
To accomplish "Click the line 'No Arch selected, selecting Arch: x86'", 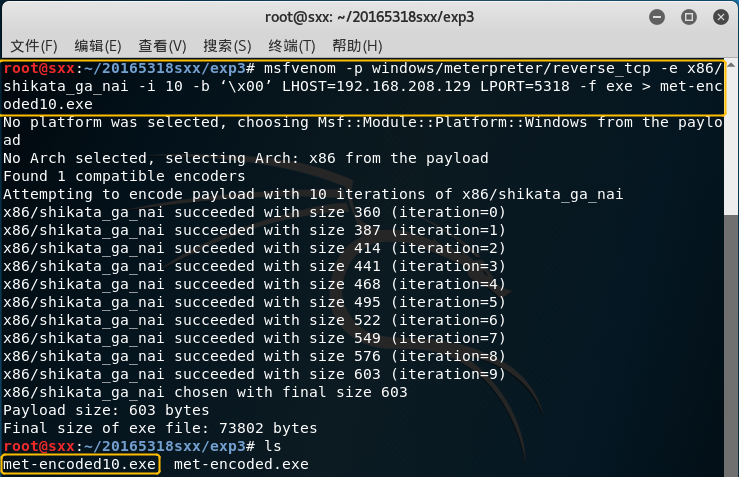I will (x=246, y=158).
